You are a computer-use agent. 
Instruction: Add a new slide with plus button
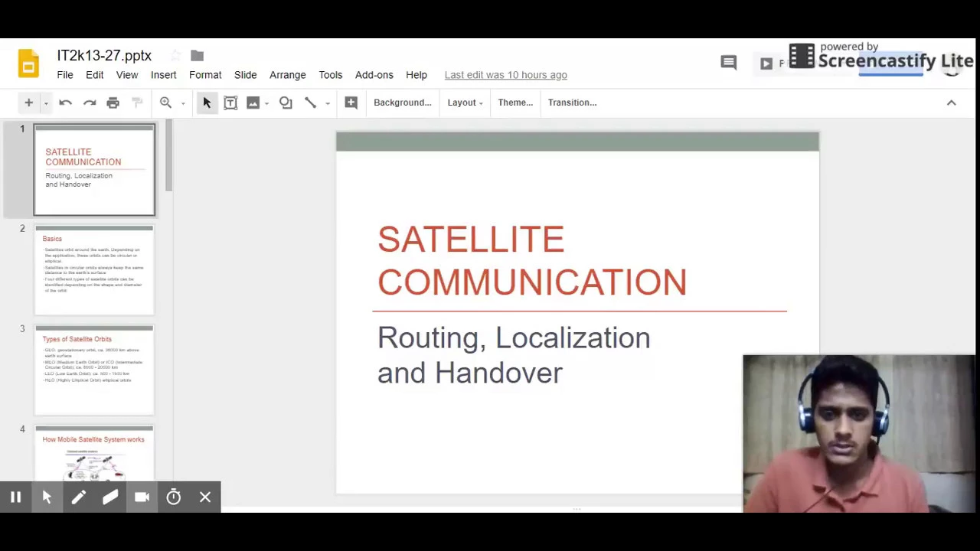coord(28,103)
